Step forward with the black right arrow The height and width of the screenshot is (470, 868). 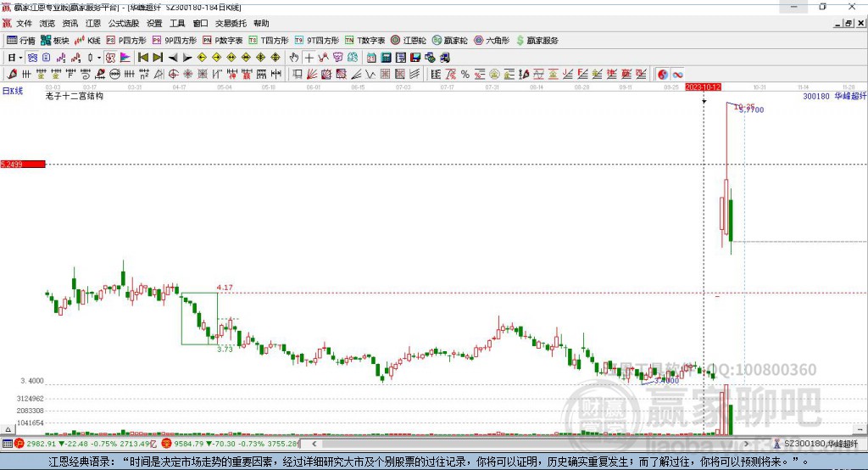click(187, 58)
